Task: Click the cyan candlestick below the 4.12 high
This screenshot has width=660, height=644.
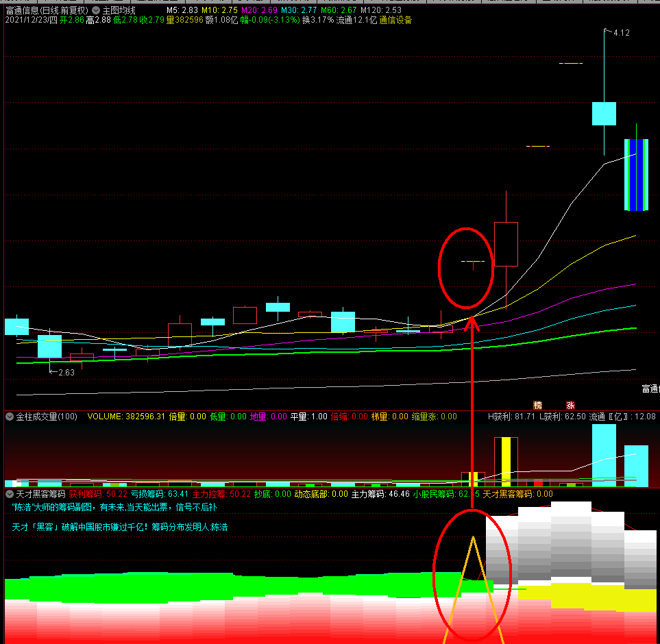Action: pyautogui.click(x=604, y=114)
